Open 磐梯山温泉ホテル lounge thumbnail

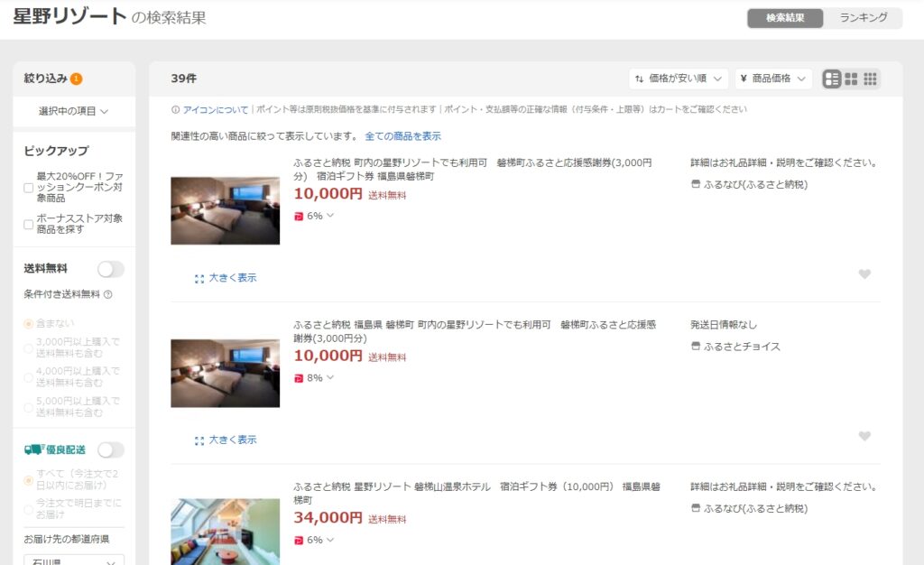[225, 532]
